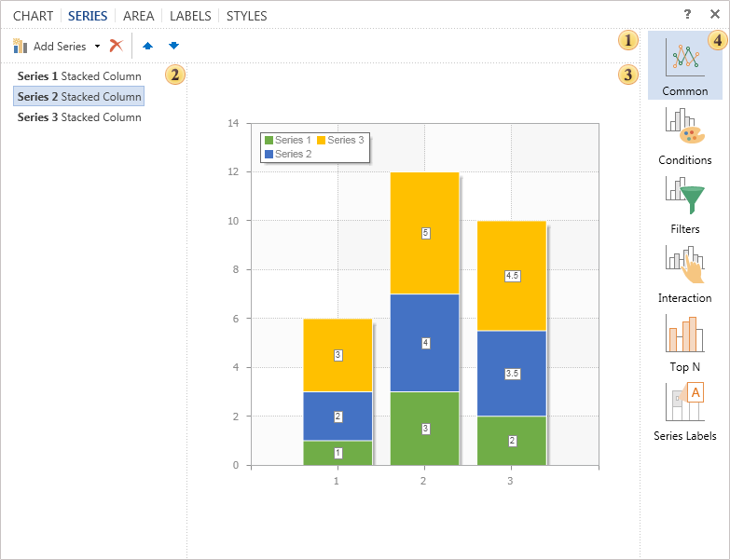Click the help question mark icon
This screenshot has height=560, width=730.
coord(687,15)
